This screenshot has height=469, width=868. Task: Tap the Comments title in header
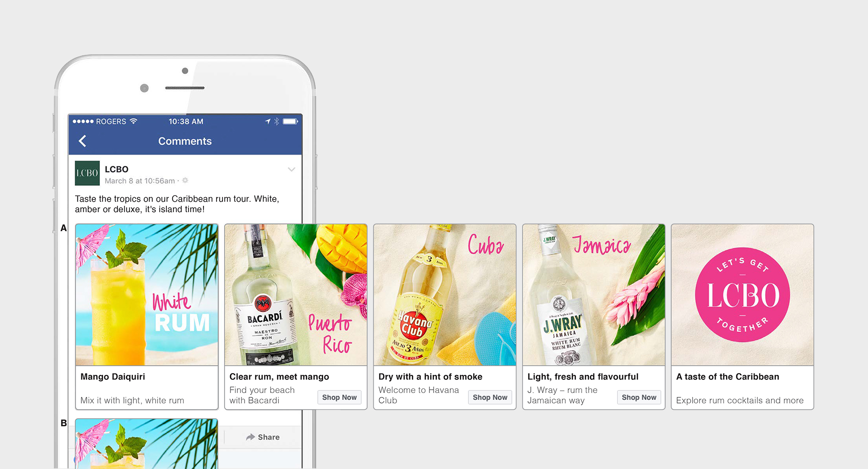185,141
